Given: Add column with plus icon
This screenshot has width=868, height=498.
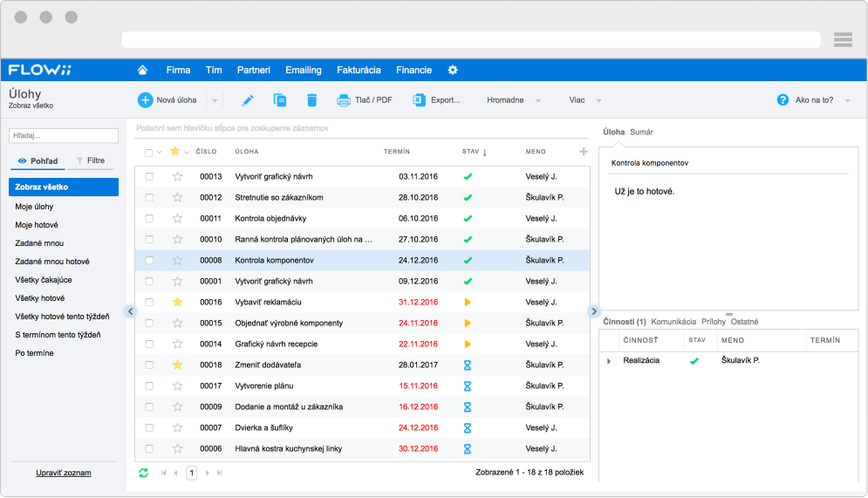Looking at the screenshot, I should coord(584,152).
